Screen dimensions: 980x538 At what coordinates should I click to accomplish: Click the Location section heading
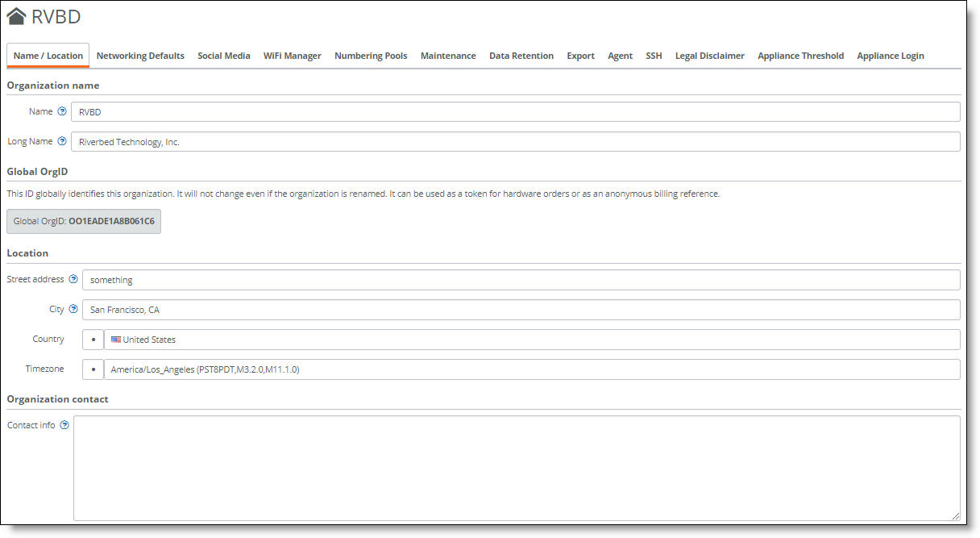(27, 252)
